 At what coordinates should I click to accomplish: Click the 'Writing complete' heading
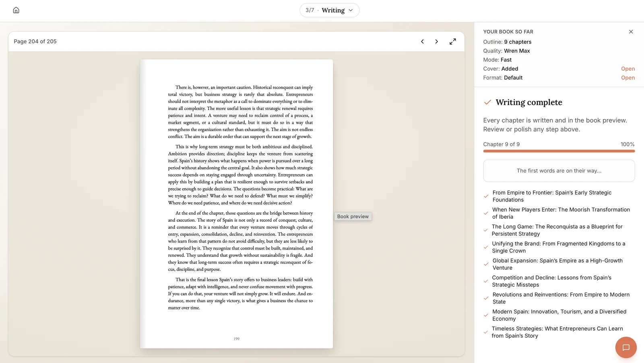(x=529, y=102)
